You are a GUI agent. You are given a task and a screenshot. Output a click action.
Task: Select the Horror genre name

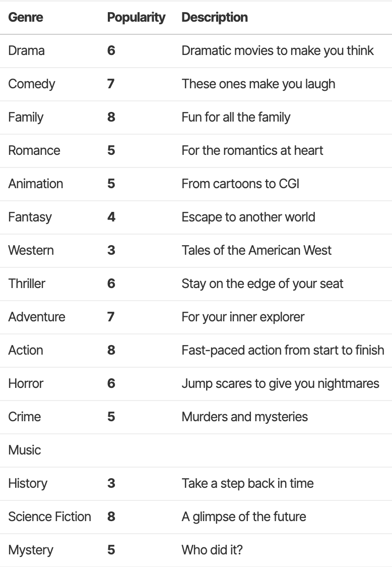point(26,383)
